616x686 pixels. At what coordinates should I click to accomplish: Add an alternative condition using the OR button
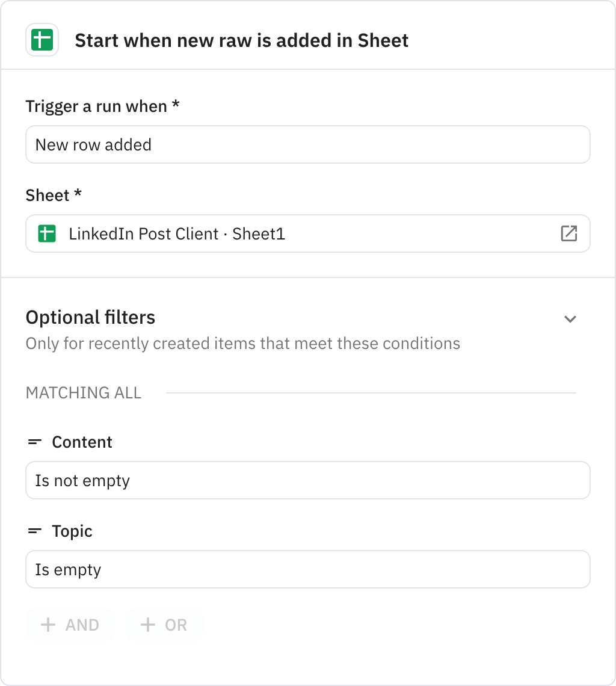(x=164, y=625)
